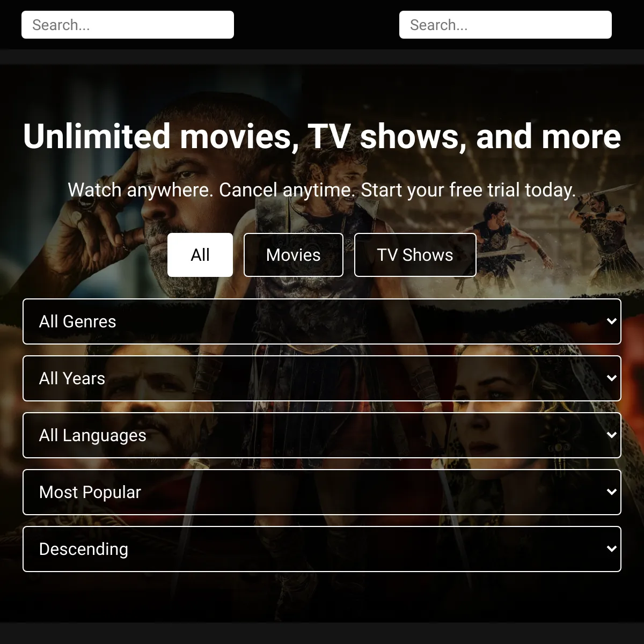
Task: Click the chevron arrow on All Years
Action: (x=611, y=378)
